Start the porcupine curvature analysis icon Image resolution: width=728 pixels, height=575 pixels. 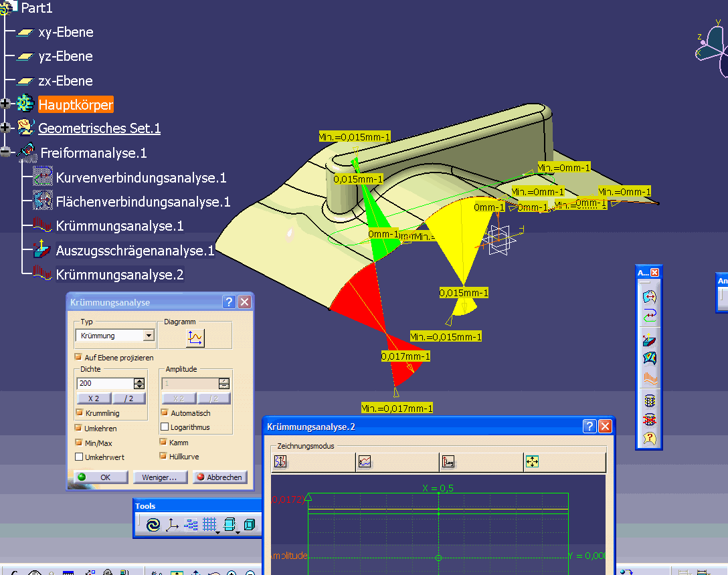coord(650,378)
